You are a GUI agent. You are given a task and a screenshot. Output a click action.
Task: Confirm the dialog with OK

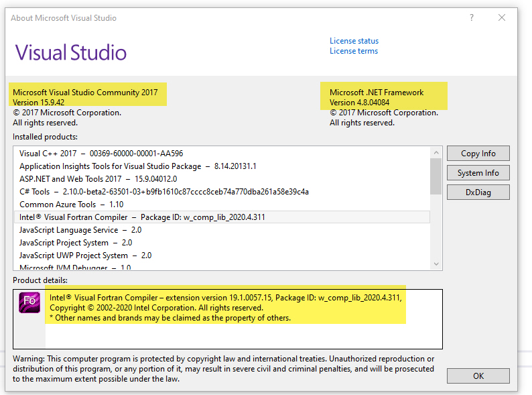click(478, 376)
